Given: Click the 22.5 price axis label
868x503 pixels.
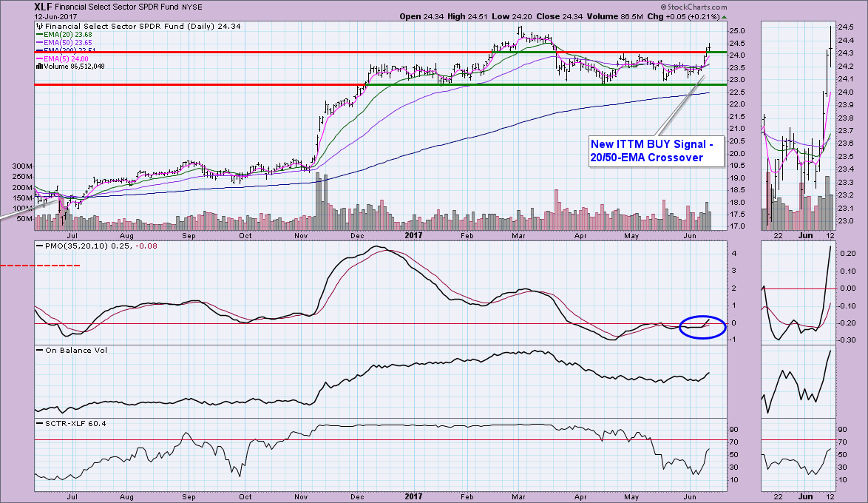Looking at the screenshot, I should [x=737, y=92].
